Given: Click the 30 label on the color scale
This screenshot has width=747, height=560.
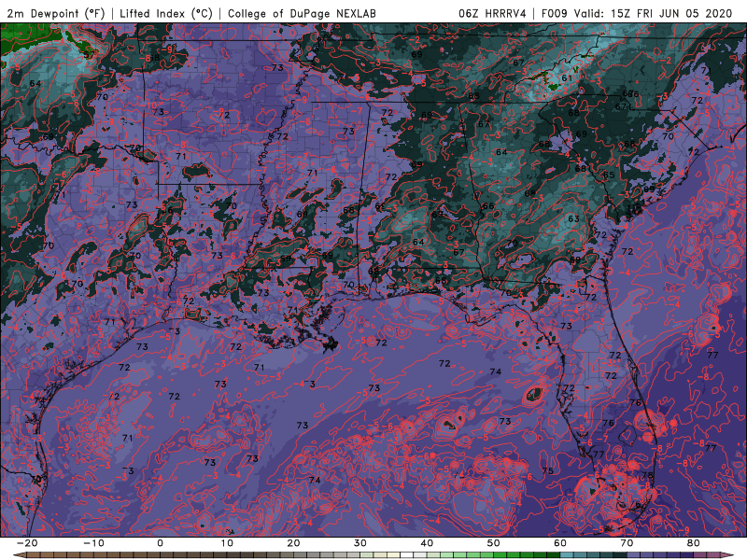Looking at the screenshot, I should [x=360, y=543].
